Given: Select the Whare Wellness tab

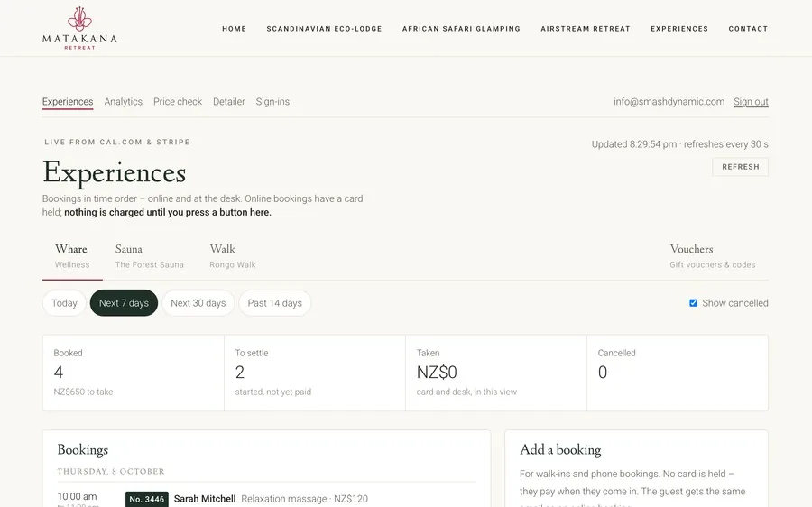Looking at the screenshot, I should (x=72, y=256).
